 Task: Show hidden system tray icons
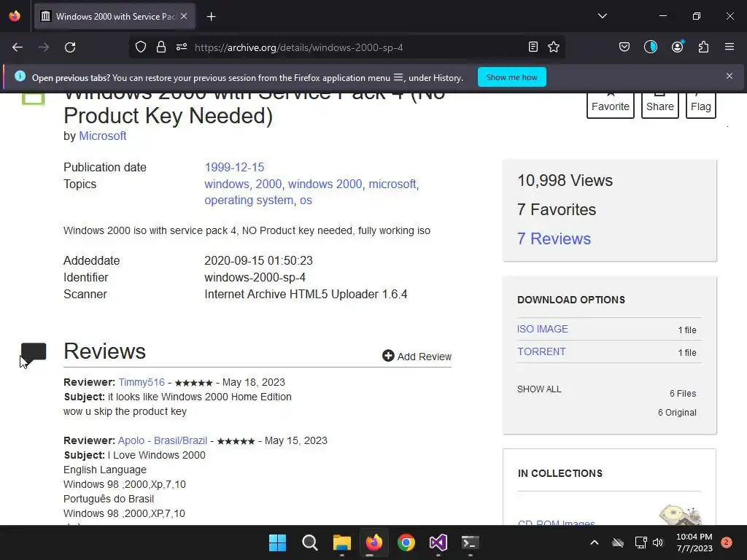point(594,542)
